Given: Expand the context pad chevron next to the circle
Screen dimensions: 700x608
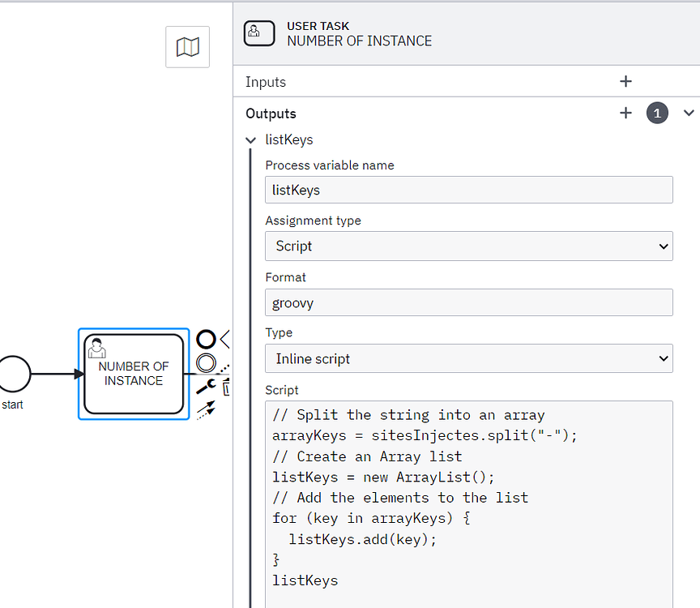Looking at the screenshot, I should 223,339.
